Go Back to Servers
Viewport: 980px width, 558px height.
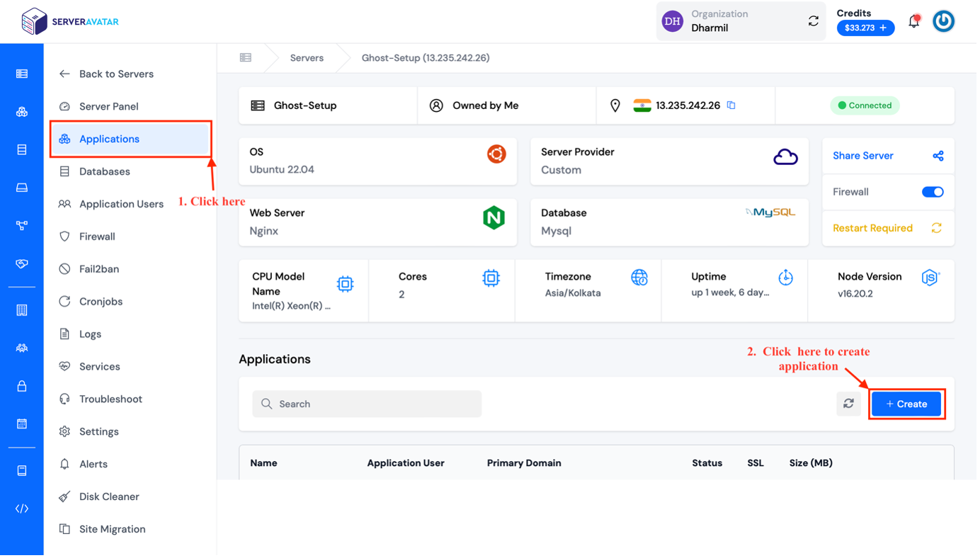click(107, 74)
